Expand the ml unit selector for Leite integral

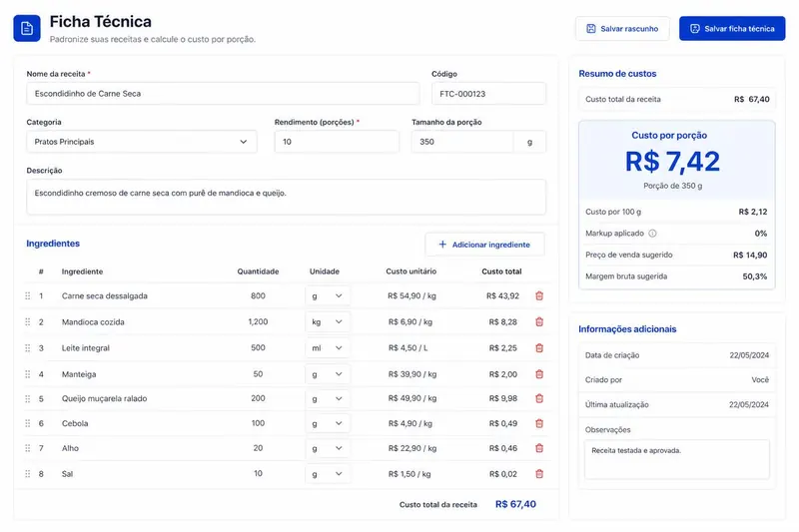tap(328, 347)
